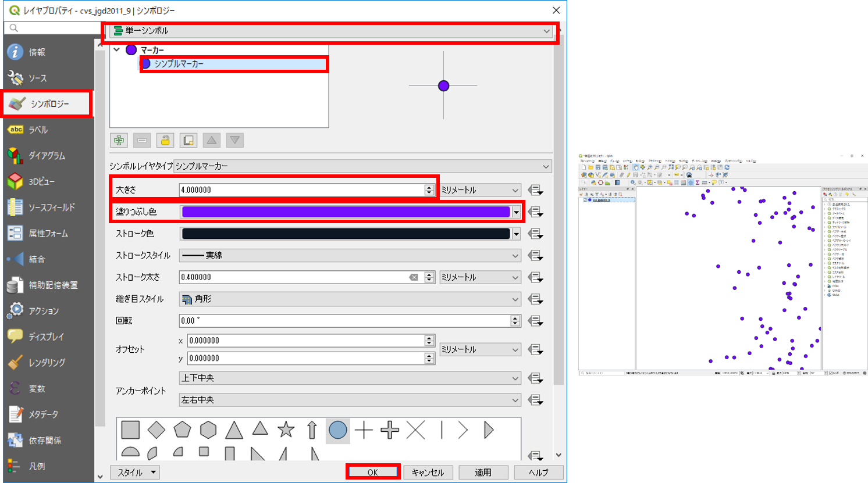Select the マーカー root symbol
The width and height of the screenshot is (868, 483).
(x=152, y=50)
